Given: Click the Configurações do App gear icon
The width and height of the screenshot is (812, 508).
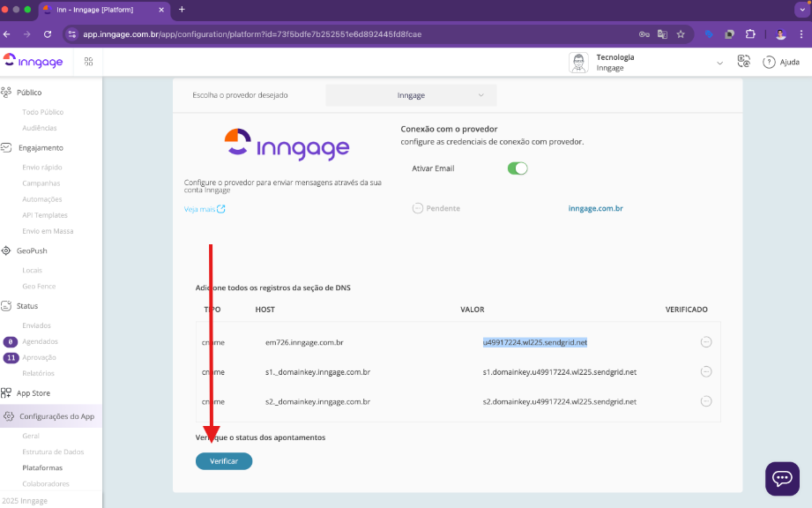Looking at the screenshot, I should 9,416.
